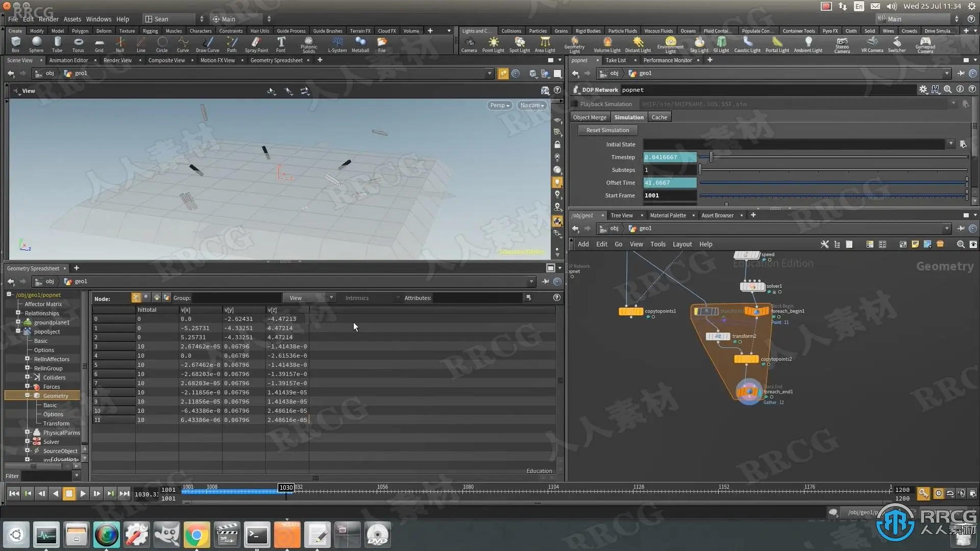Open the network editor Add menu
This screenshot has width=980, height=551.
[x=583, y=244]
